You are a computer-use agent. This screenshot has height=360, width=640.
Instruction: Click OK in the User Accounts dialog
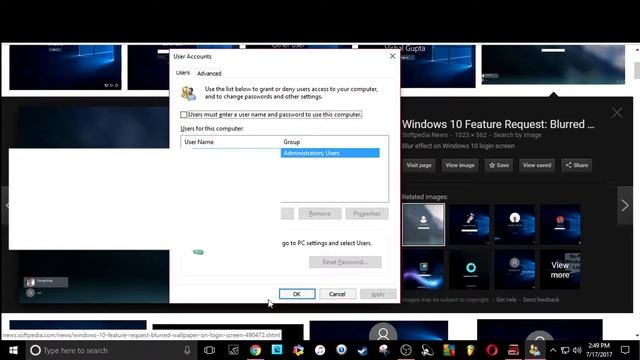pos(297,294)
